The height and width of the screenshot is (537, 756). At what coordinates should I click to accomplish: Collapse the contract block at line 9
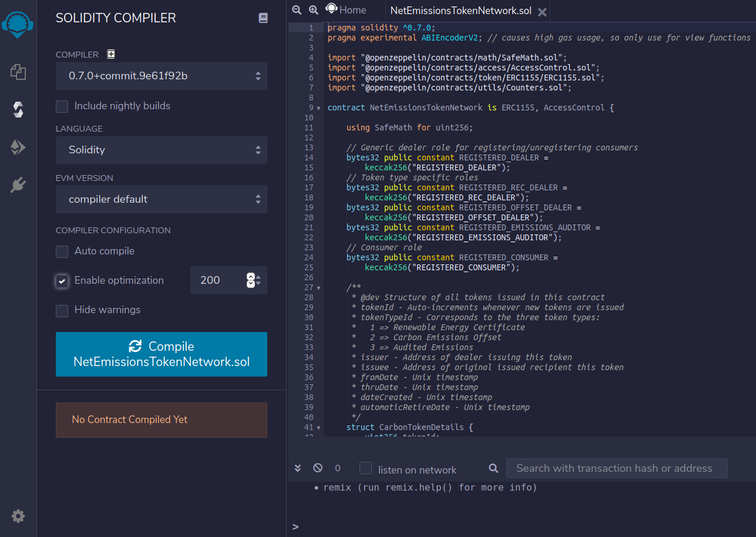pos(319,108)
